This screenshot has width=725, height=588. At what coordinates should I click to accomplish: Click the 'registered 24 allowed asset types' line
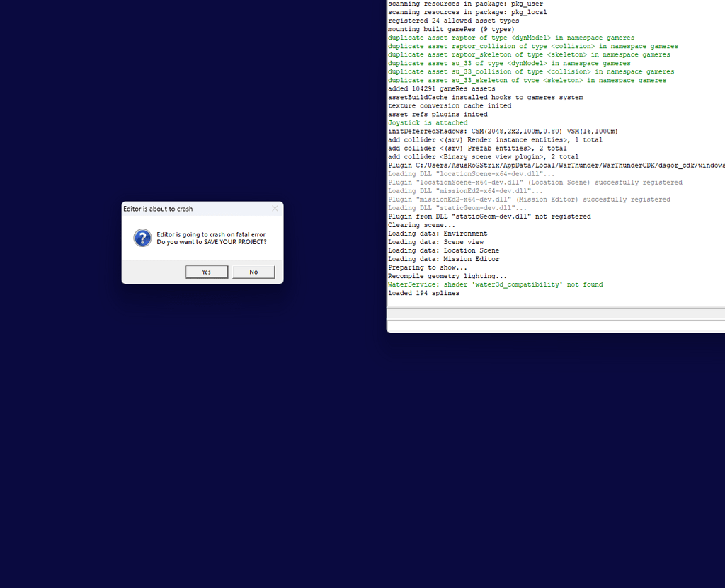[453, 21]
